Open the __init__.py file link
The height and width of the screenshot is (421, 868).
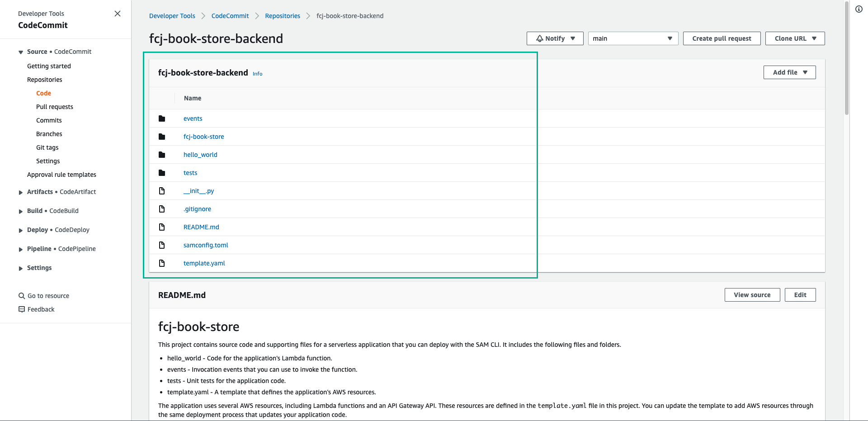coord(199,191)
